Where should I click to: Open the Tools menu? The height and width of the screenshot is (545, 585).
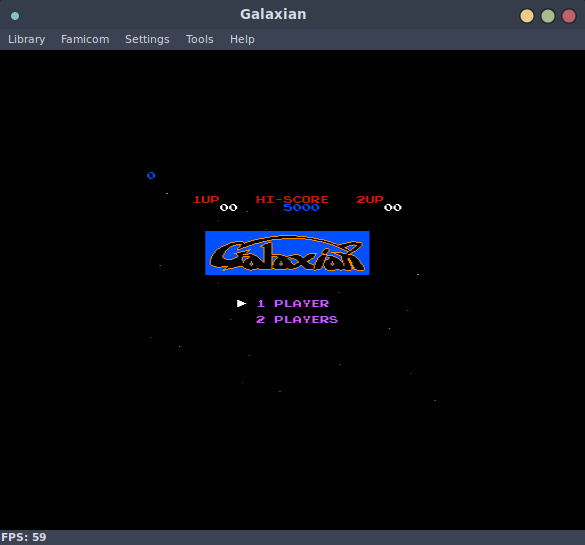tap(200, 39)
